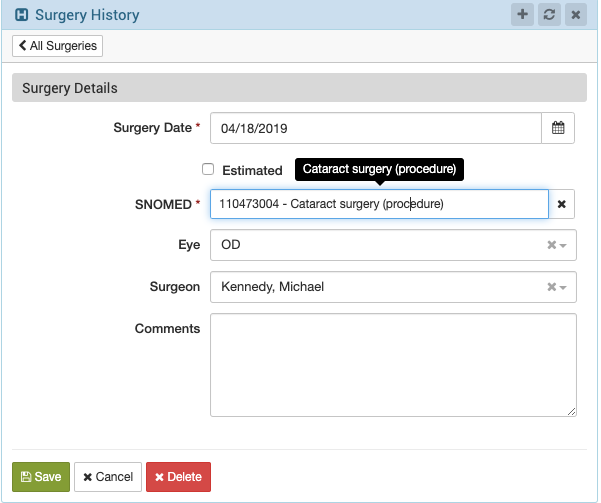Click the SNOMED code input field
The image size is (601, 503).
pos(379,204)
